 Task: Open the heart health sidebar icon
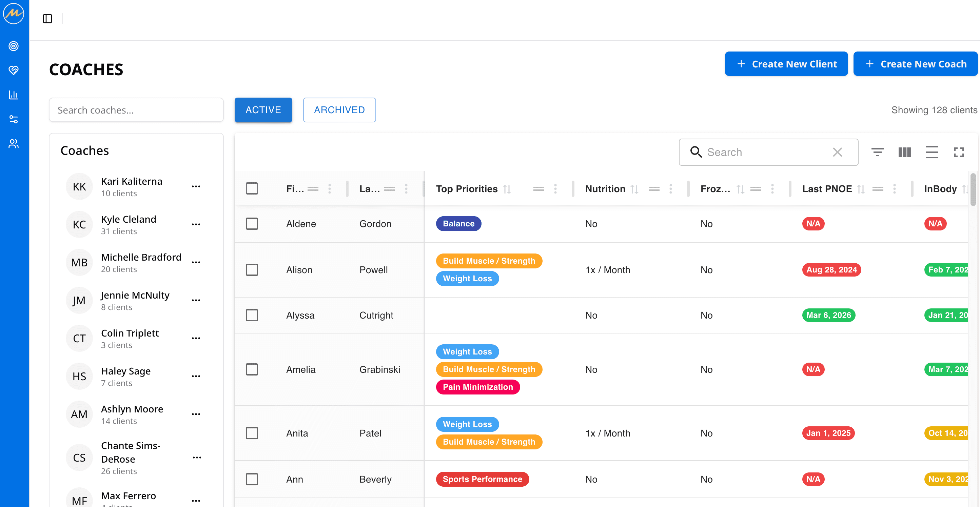point(14,70)
